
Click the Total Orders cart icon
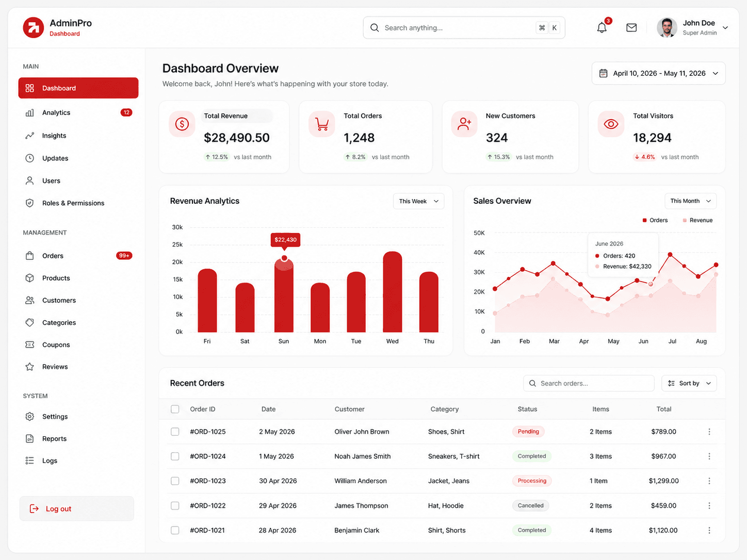coord(322,124)
